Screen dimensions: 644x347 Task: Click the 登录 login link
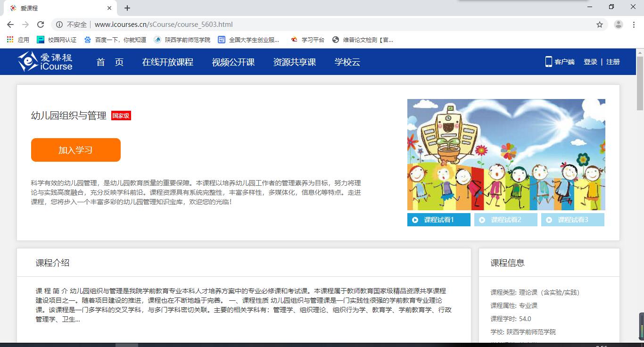pos(590,62)
